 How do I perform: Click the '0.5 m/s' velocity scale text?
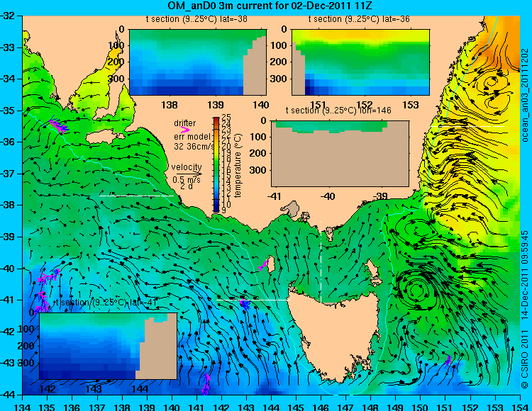tap(187, 179)
